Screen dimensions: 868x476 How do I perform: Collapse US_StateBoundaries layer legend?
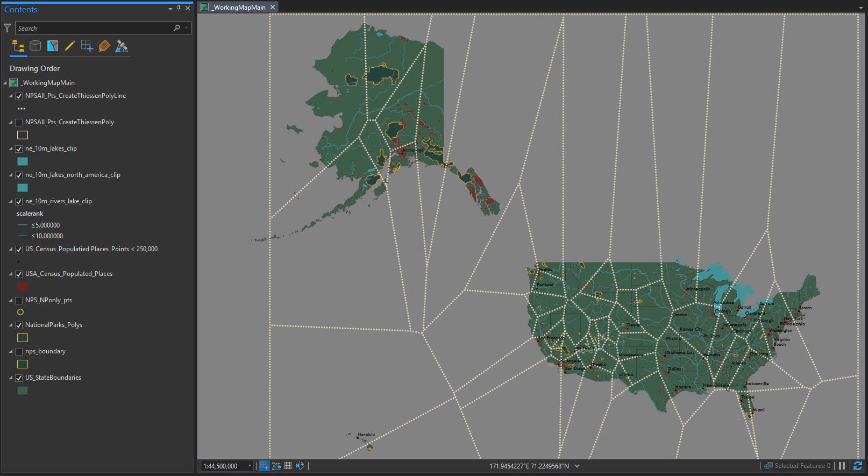pyautogui.click(x=11, y=378)
